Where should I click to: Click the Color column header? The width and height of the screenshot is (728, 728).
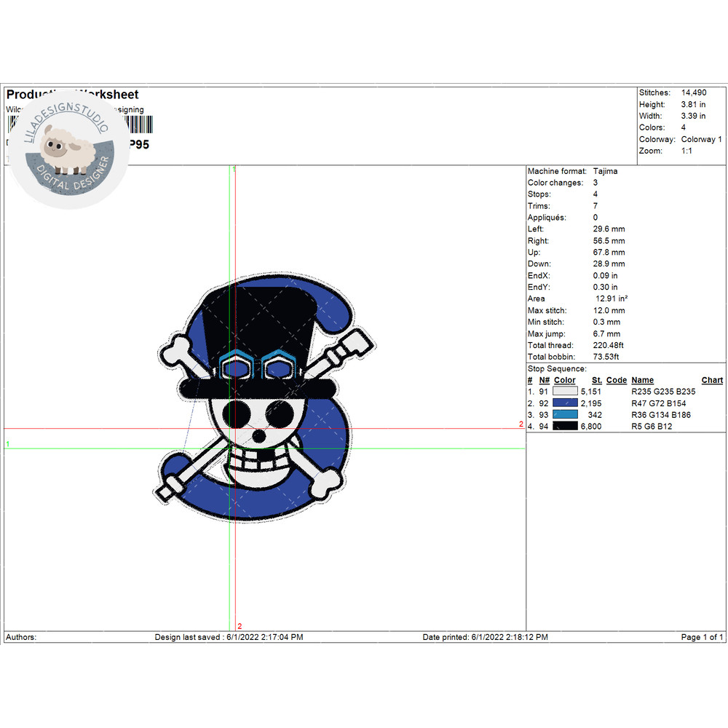coord(564,380)
